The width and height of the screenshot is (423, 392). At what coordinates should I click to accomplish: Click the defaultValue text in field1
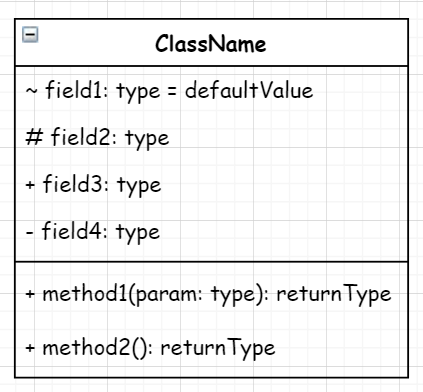(x=249, y=90)
